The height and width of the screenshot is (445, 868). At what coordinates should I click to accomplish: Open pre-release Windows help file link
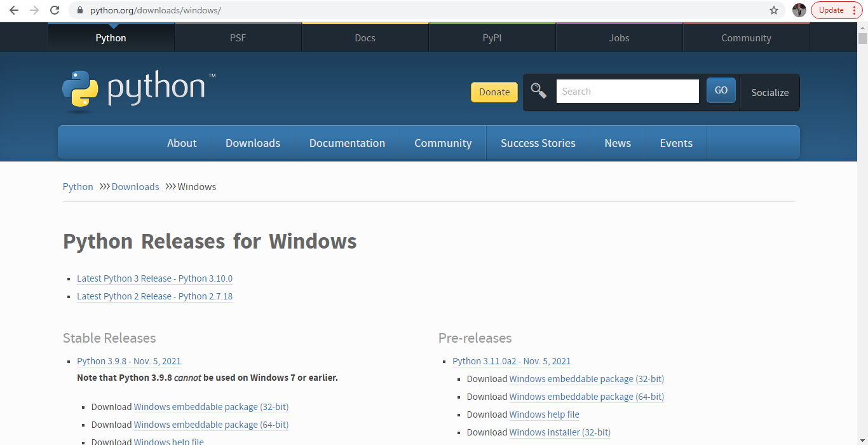tap(545, 414)
